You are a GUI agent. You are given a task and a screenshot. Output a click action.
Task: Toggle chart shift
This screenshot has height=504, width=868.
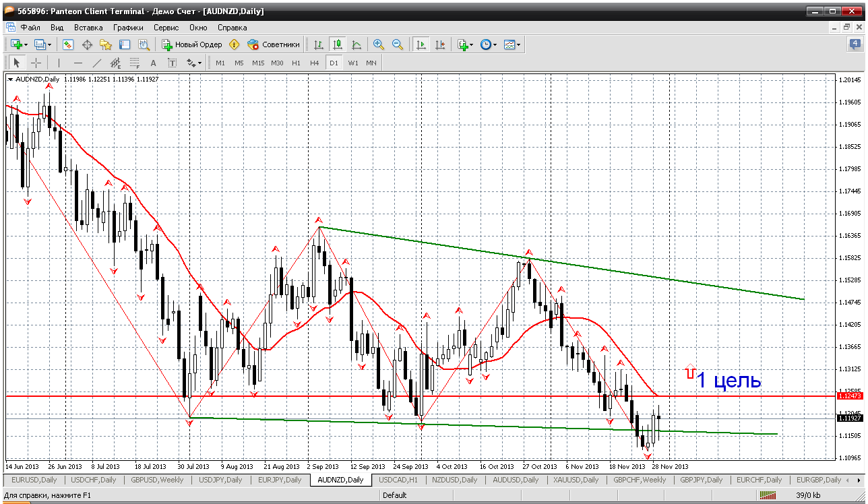click(440, 44)
